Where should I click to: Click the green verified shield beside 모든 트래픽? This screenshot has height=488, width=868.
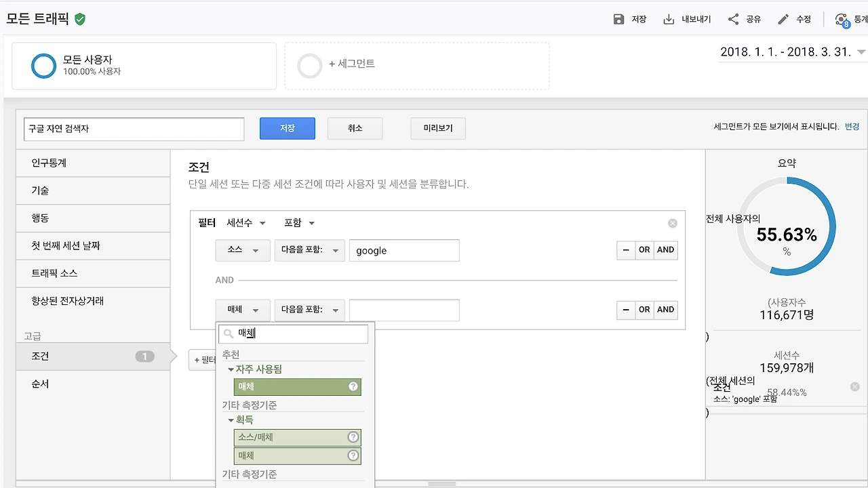click(80, 19)
